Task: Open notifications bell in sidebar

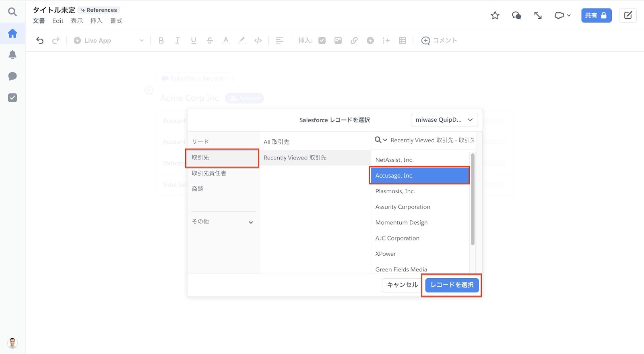Action: [x=12, y=55]
